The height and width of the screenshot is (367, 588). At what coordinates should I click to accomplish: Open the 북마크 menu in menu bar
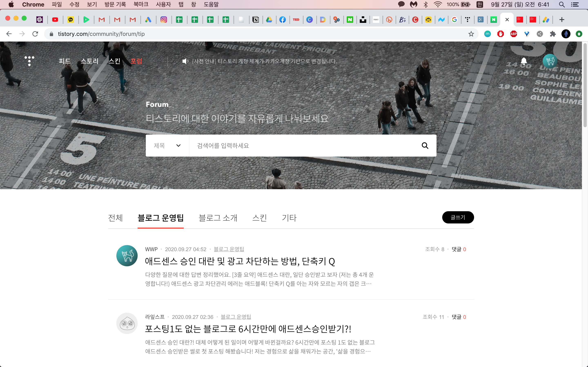point(141,4)
